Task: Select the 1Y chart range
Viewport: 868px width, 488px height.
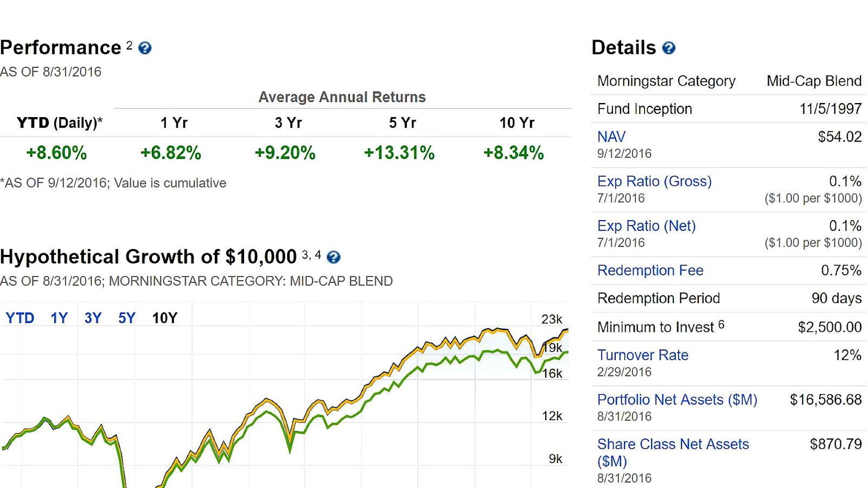Action: pyautogui.click(x=59, y=318)
